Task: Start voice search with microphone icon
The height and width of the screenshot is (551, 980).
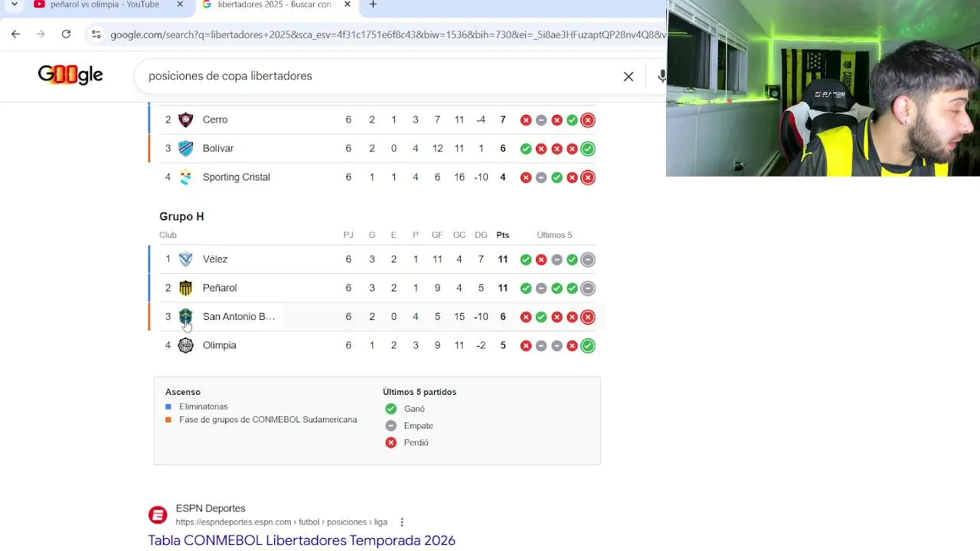Action: point(661,76)
